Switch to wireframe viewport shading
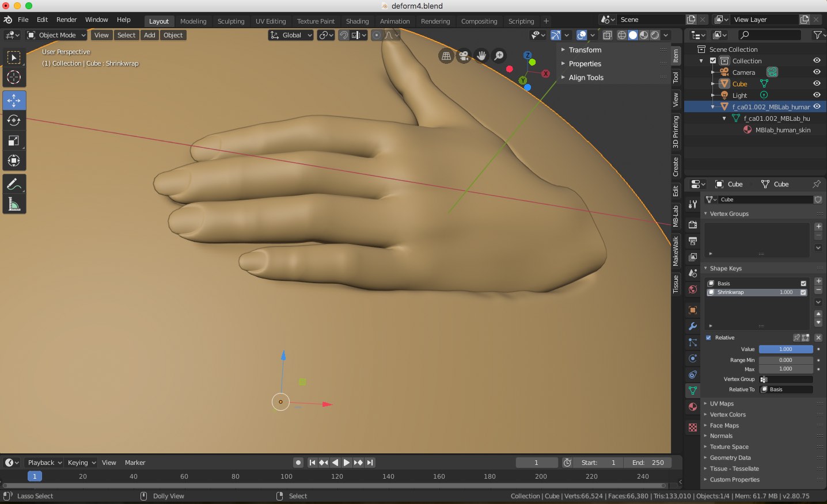This screenshot has height=504, width=827. coord(622,35)
